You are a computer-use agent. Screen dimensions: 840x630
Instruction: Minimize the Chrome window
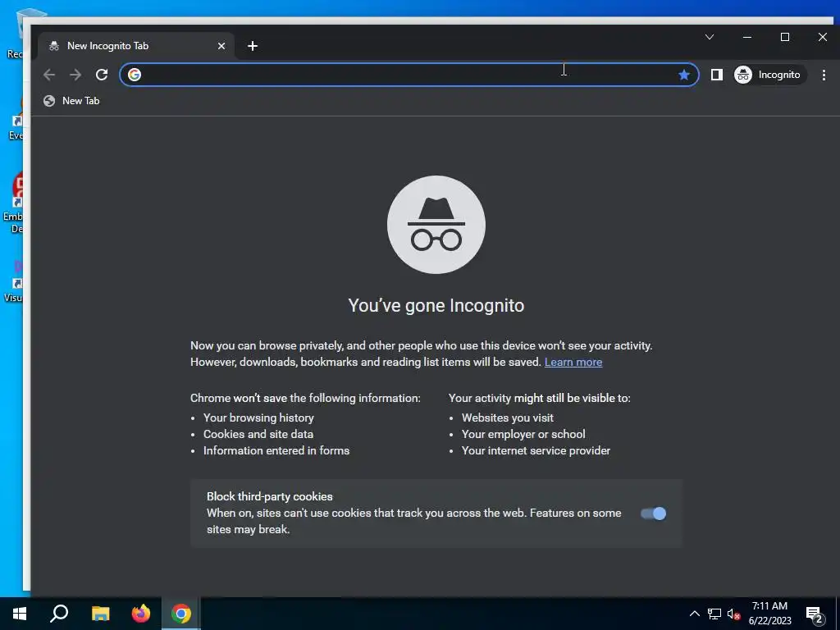[746, 37]
